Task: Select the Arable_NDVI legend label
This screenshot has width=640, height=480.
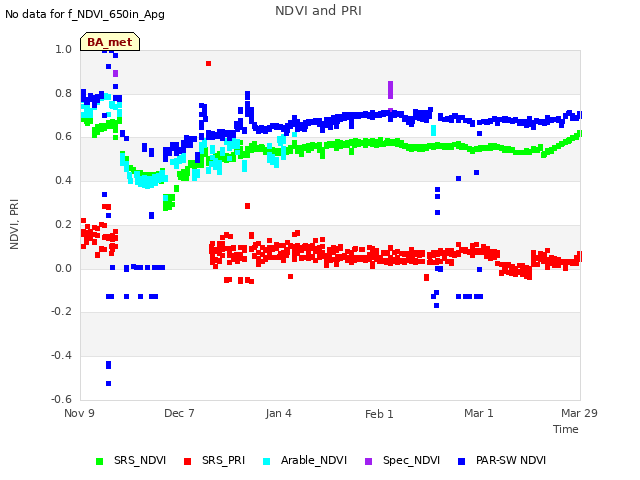Action: (x=314, y=460)
